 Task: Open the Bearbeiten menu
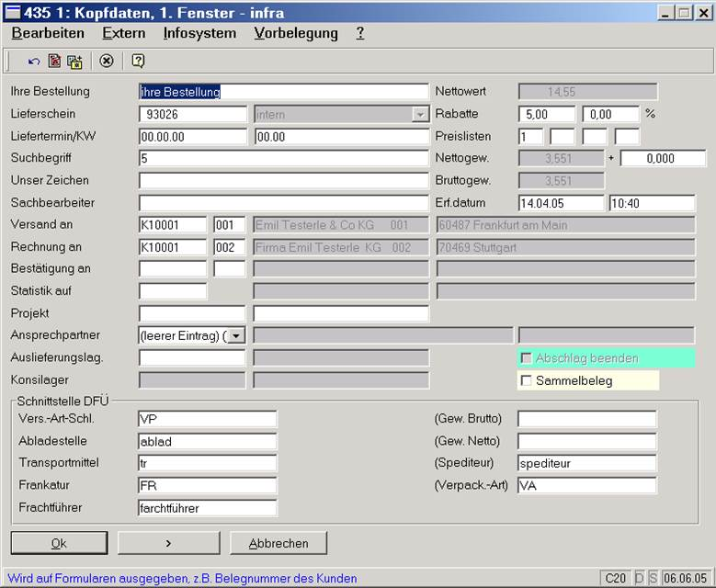(48, 33)
